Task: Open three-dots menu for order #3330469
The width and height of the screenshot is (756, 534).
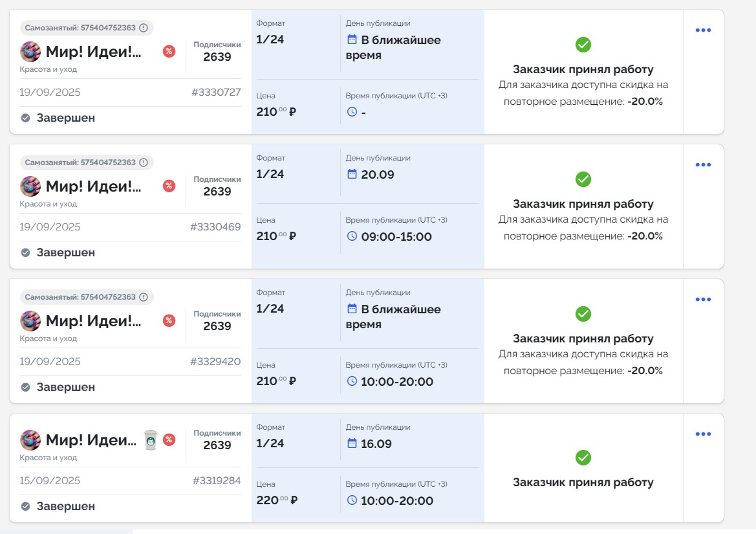Action: [x=703, y=165]
